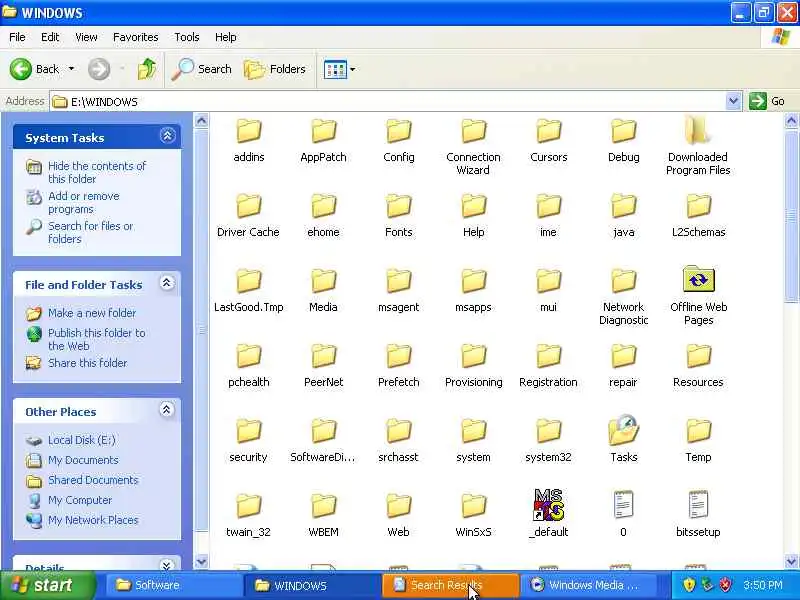This screenshot has width=800, height=600.
Task: Select the addins folder icon
Action: pos(248,132)
